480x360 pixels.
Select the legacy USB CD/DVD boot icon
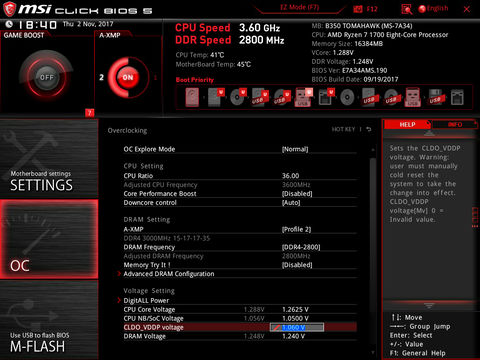(x=391, y=97)
